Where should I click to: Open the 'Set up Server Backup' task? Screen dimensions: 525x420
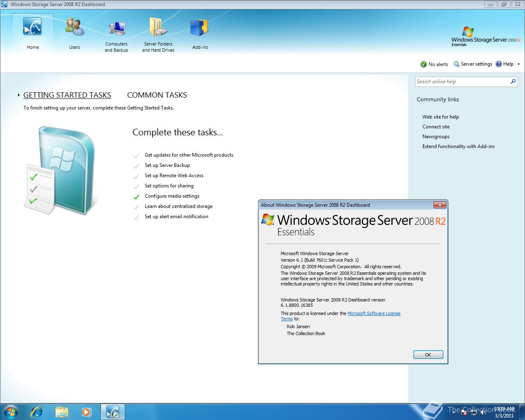[x=167, y=165]
